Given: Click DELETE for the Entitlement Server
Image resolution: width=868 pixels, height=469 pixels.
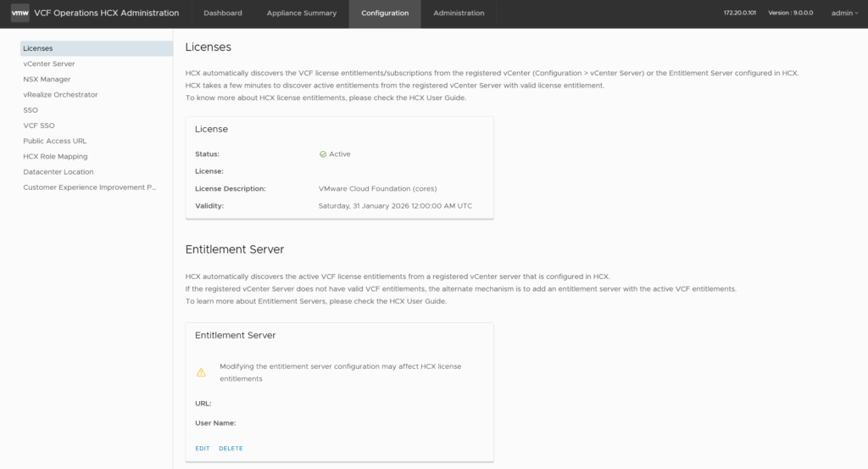Looking at the screenshot, I should tap(231, 449).
